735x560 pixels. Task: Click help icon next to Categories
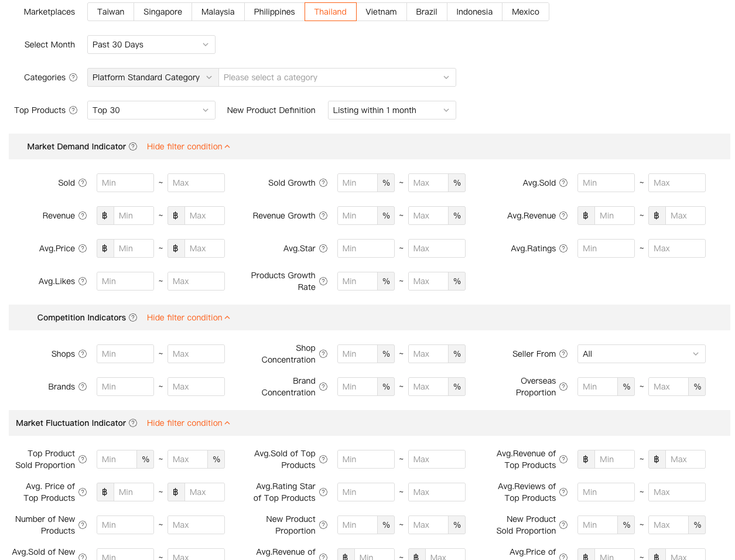coord(73,77)
